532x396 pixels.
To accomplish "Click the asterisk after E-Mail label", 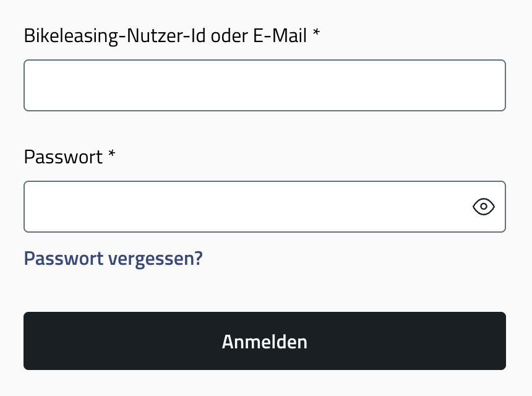I will (x=316, y=33).
